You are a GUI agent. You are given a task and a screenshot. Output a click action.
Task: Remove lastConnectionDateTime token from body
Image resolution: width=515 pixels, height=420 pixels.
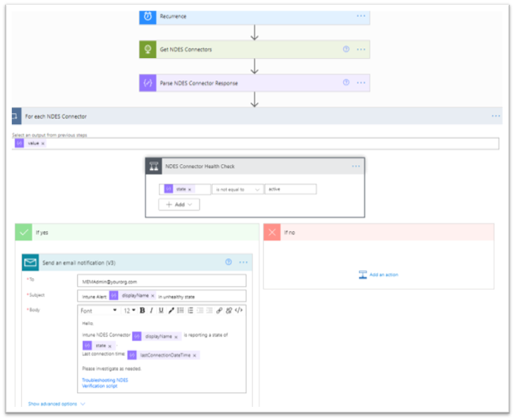tap(195, 355)
